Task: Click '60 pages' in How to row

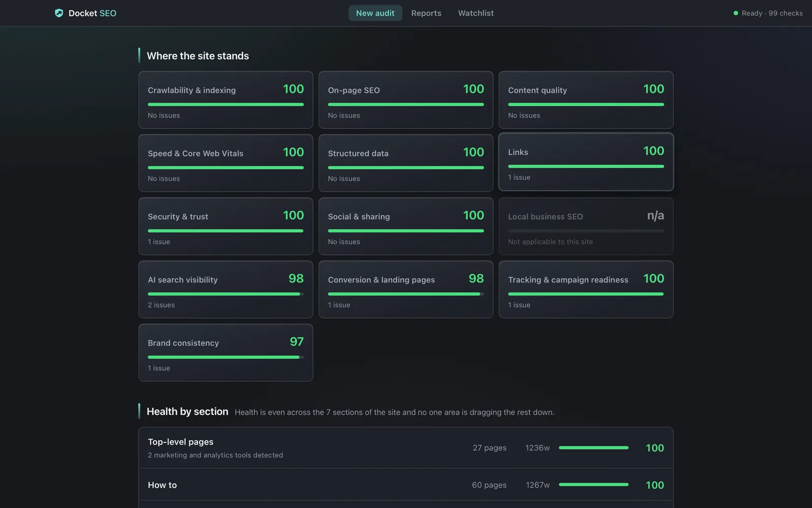Action: [489, 485]
